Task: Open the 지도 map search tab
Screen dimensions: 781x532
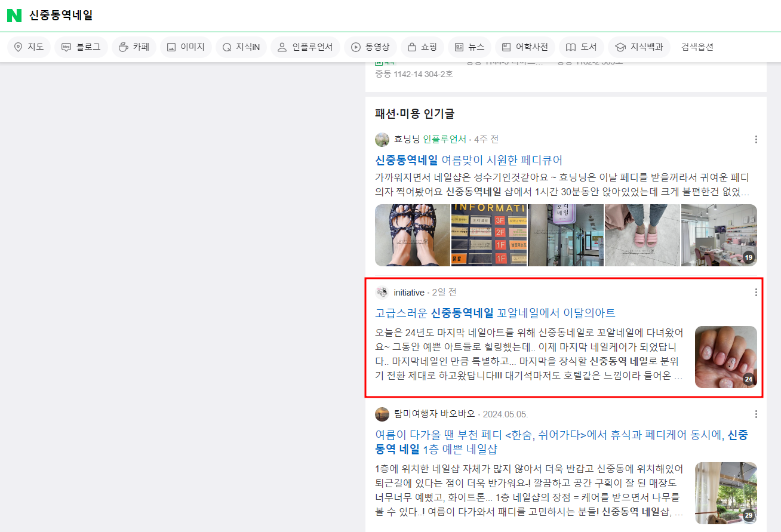Action: click(29, 47)
